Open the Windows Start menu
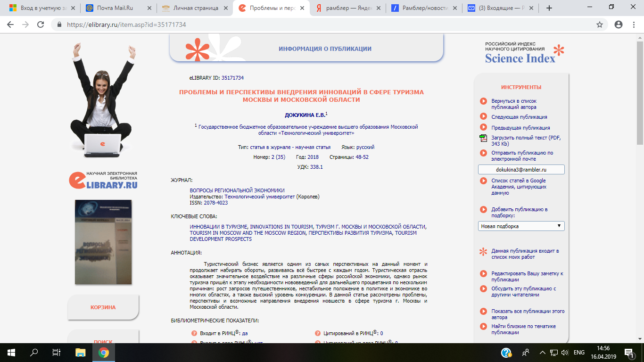Image resolution: width=644 pixels, height=362 pixels. (x=11, y=353)
